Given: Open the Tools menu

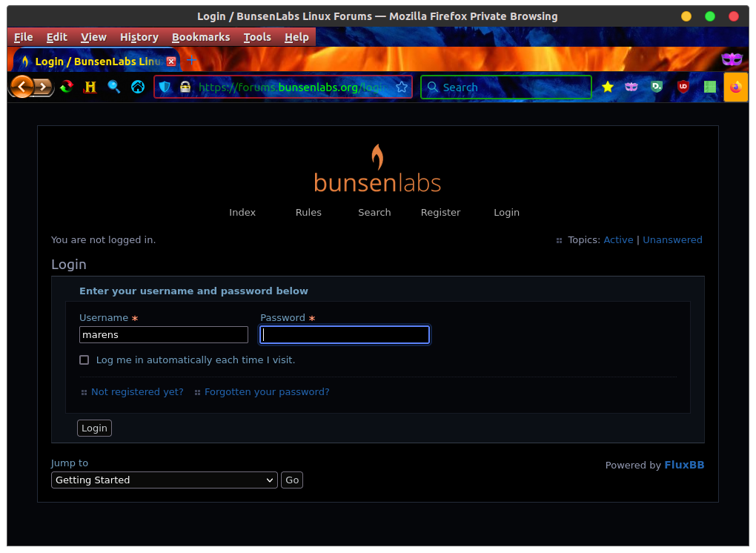Looking at the screenshot, I should pyautogui.click(x=257, y=37).
